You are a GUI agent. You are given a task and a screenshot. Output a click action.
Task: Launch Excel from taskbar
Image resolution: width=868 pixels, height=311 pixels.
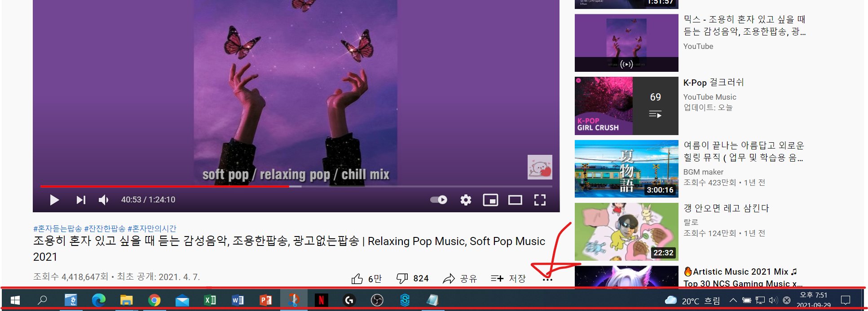point(210,300)
